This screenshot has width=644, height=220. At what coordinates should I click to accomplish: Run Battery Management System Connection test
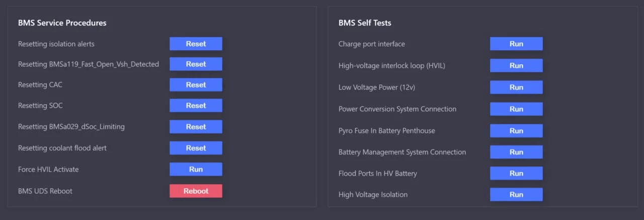(516, 152)
